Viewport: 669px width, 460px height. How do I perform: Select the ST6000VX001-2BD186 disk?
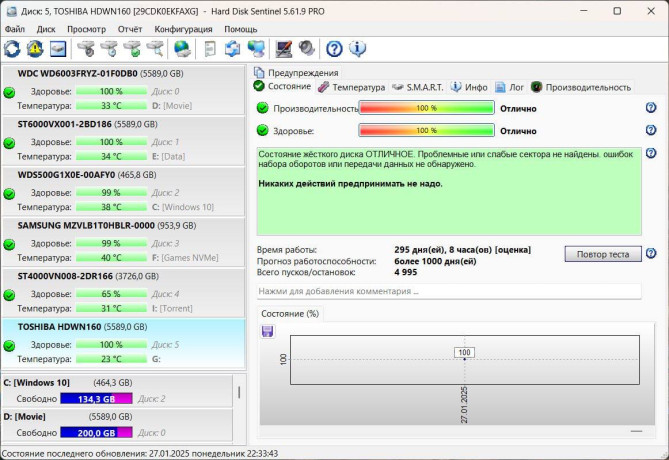click(x=123, y=141)
